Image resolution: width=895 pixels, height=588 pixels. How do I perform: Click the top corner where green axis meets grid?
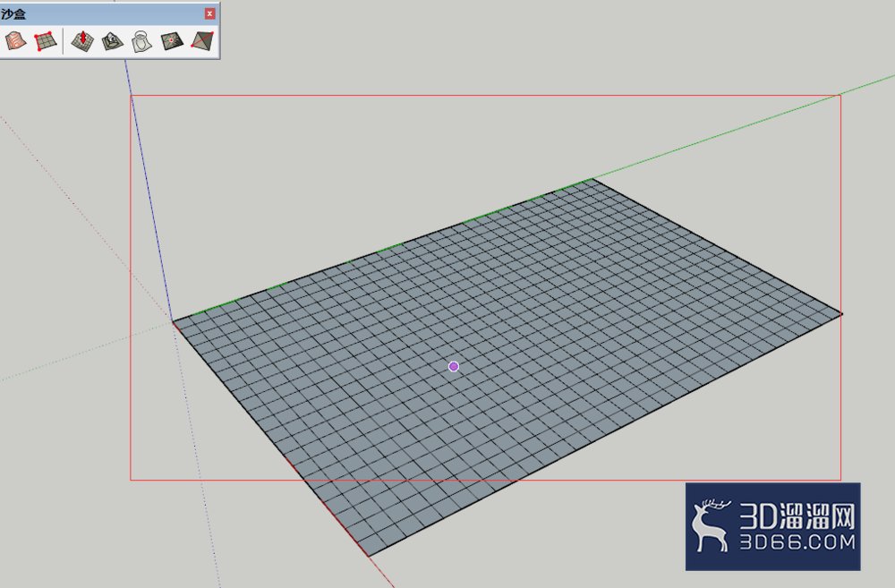592,180
